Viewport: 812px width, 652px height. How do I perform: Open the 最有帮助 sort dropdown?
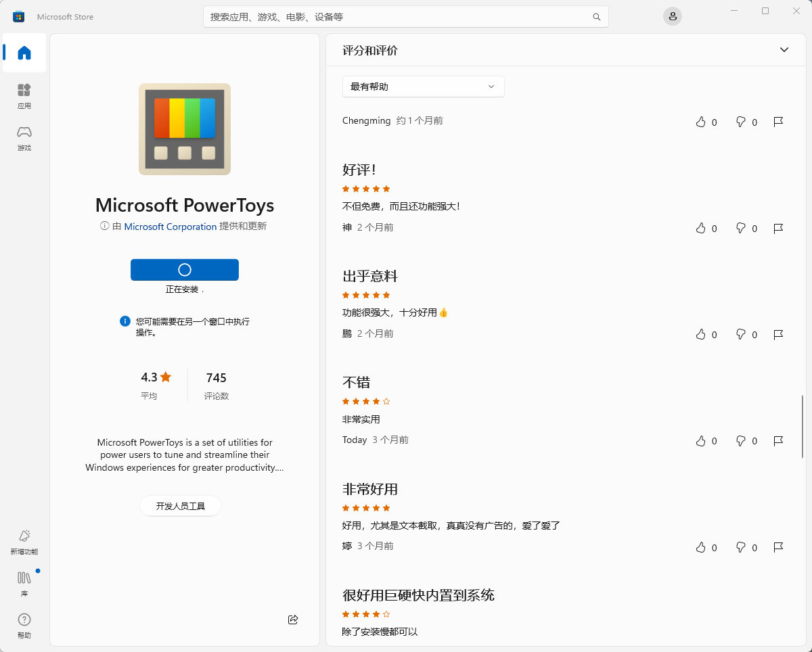click(x=423, y=87)
